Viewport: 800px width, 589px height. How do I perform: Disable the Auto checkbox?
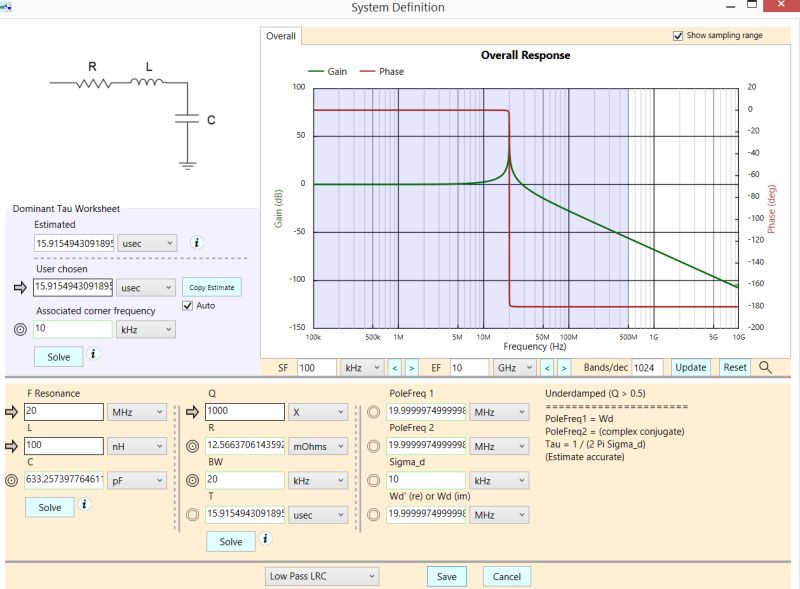[x=186, y=306]
